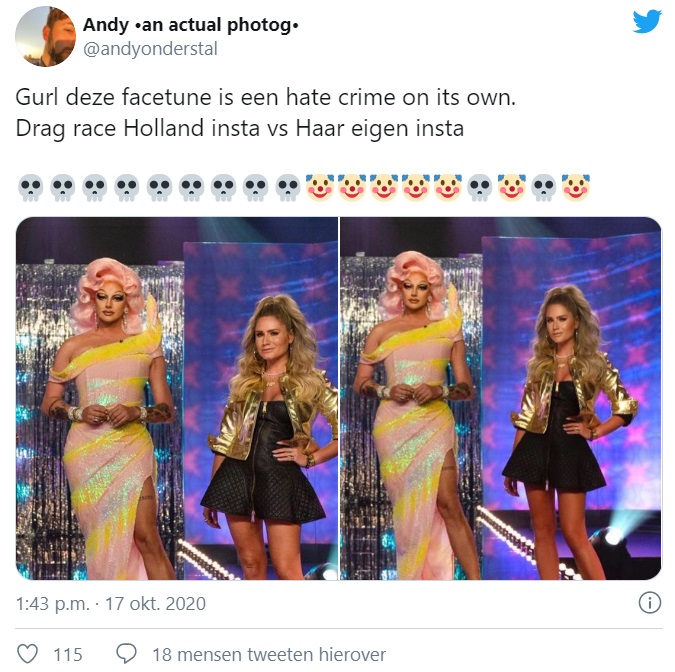Open the right tweet photo
Viewport: 675px width, 672px height.
[x=501, y=399]
